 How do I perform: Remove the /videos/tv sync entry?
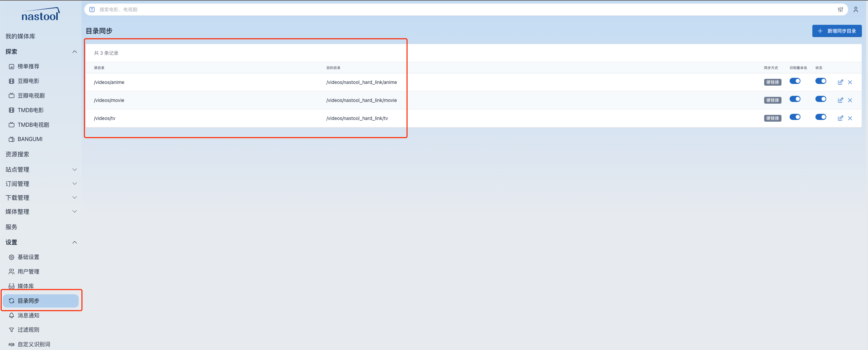850,118
